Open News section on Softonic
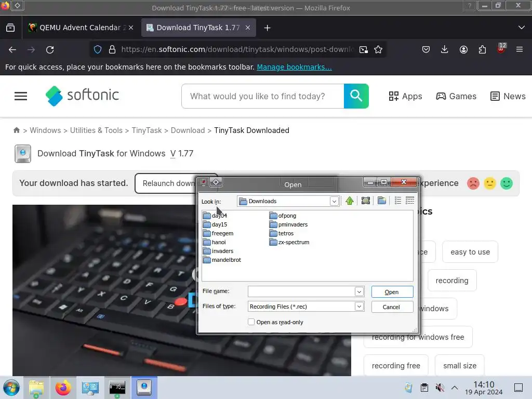The height and width of the screenshot is (399, 532). (x=508, y=96)
